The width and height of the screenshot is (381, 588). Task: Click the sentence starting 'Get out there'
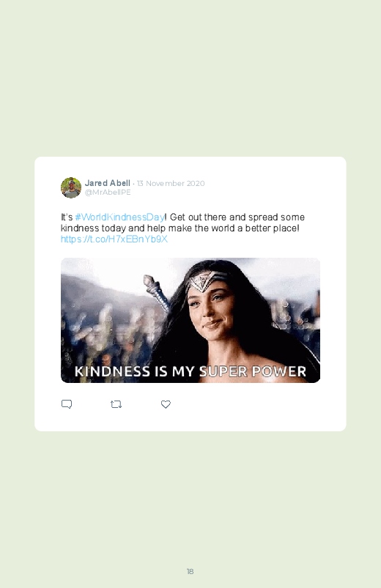click(237, 217)
